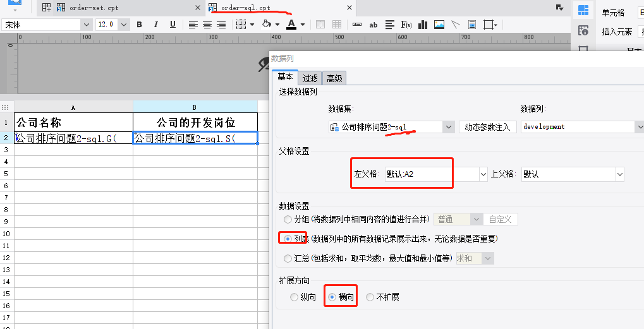Align cell text to the right
644x329 pixels.
point(221,25)
